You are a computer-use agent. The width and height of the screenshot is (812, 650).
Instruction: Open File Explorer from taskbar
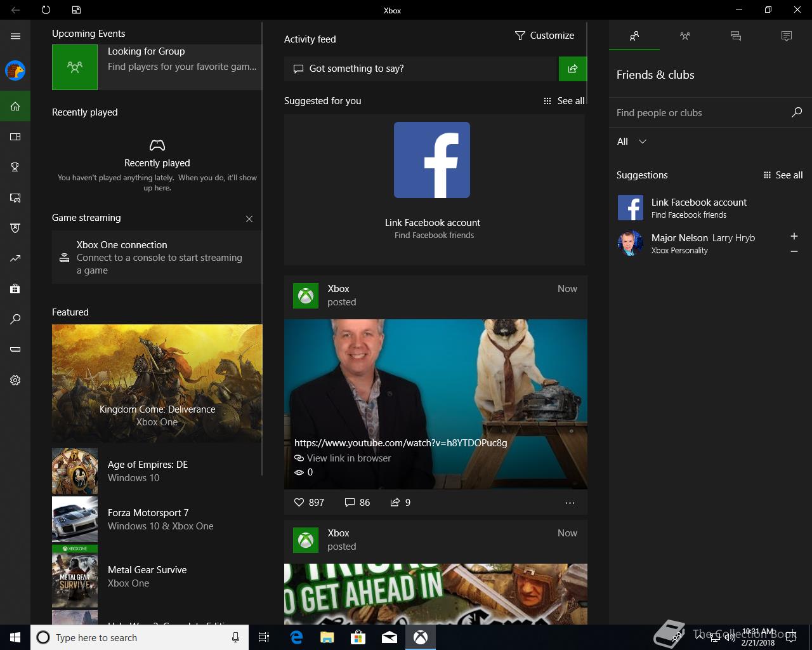pos(327,637)
